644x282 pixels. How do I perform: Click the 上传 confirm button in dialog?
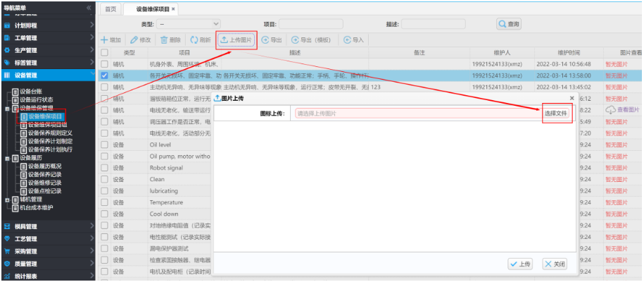coord(520,264)
